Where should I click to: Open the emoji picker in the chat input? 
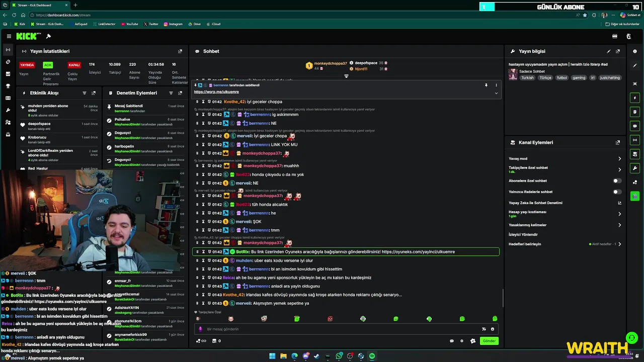pos(493,329)
